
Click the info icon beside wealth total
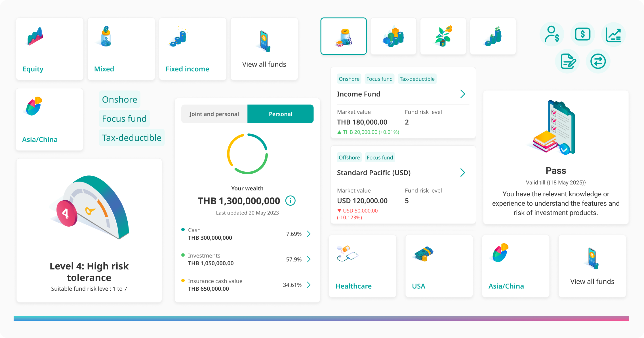click(x=290, y=201)
